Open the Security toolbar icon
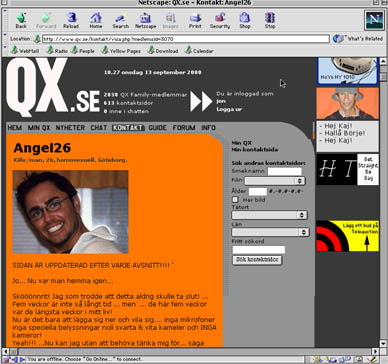 [x=220, y=20]
